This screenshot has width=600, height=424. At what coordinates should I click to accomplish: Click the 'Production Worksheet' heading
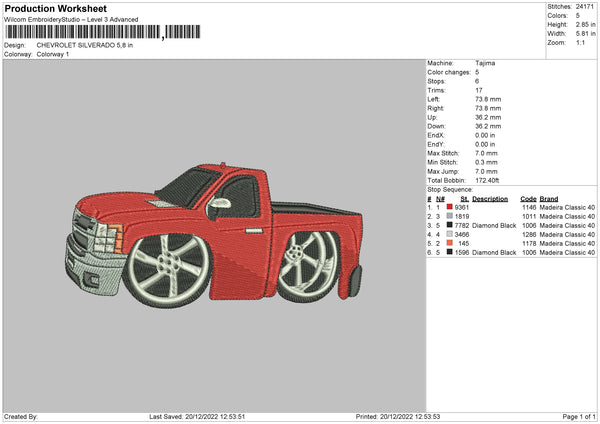click(56, 8)
